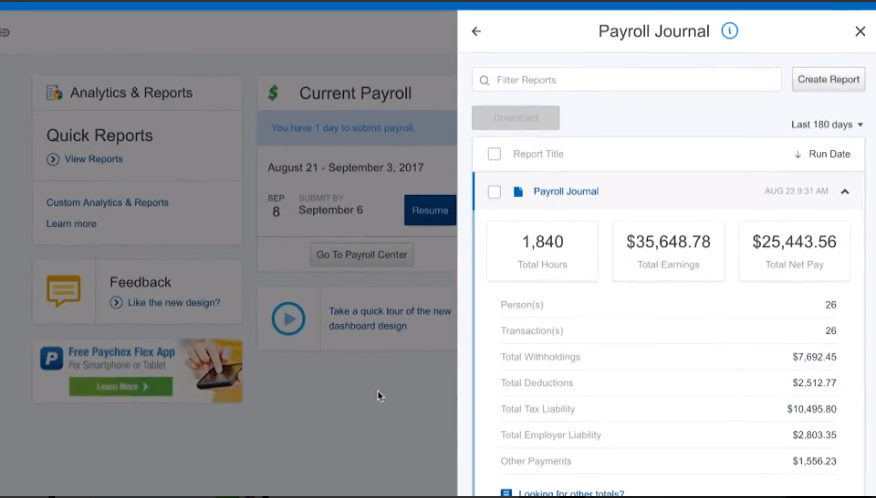The width and height of the screenshot is (876, 498).
Task: Click the Analytics & Reports header icon
Action: tap(55, 93)
